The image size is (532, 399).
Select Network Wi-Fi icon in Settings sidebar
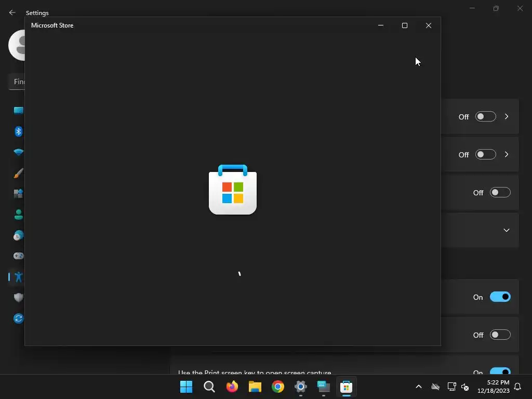[x=19, y=152]
